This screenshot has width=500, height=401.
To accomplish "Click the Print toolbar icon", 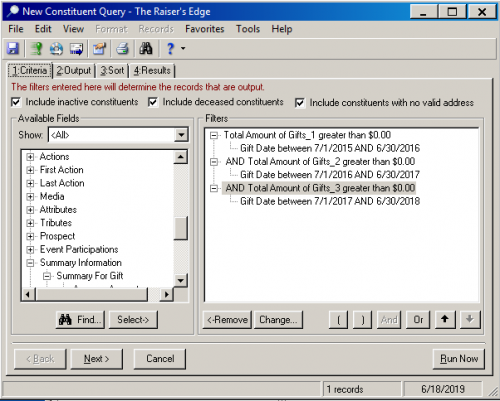I will [x=122, y=49].
